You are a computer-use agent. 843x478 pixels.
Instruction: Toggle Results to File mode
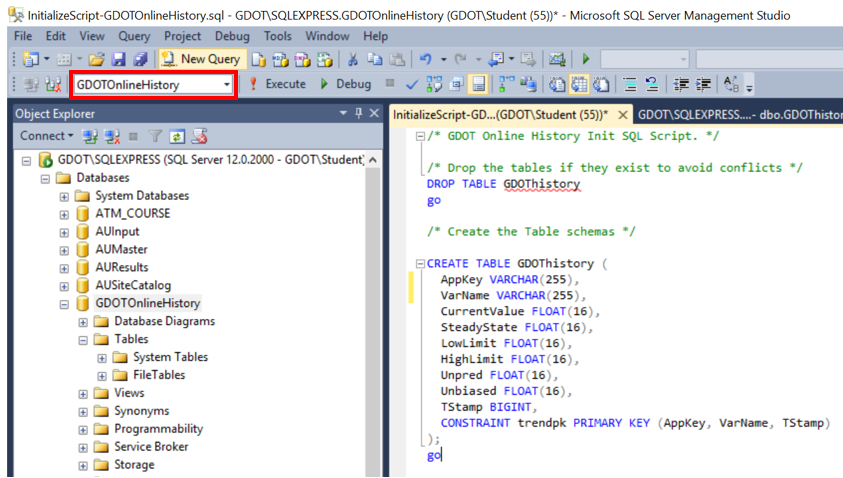click(x=601, y=84)
